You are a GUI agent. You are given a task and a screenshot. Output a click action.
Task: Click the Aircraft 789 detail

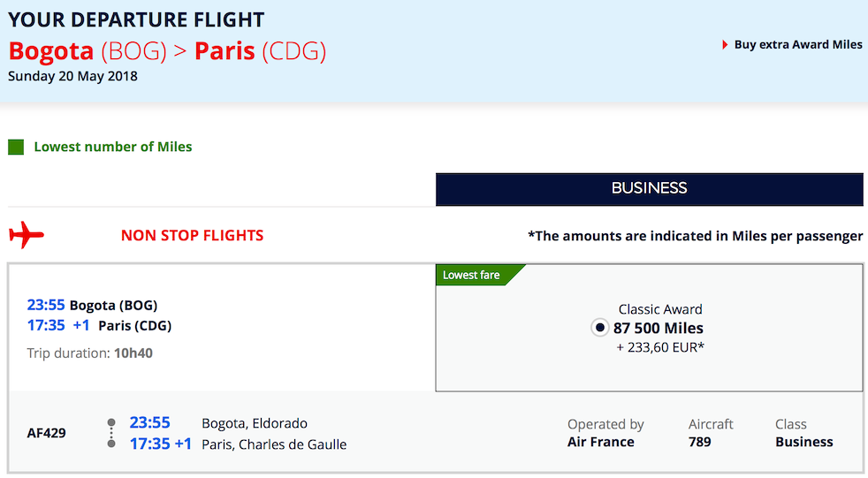tap(710, 433)
